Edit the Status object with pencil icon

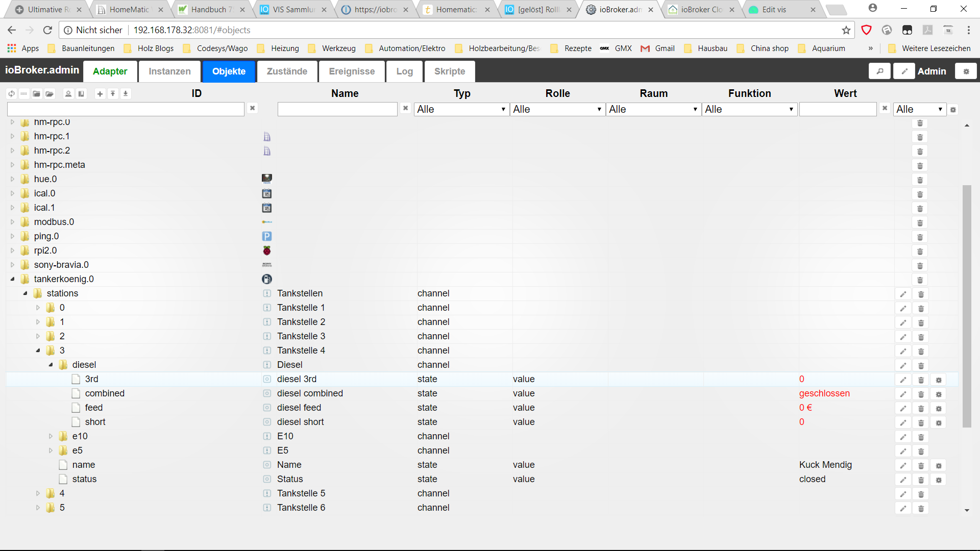(903, 480)
